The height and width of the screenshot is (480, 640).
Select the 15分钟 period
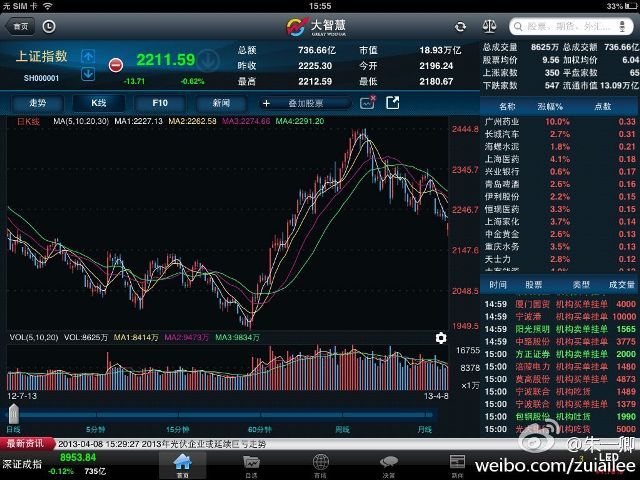point(178,429)
